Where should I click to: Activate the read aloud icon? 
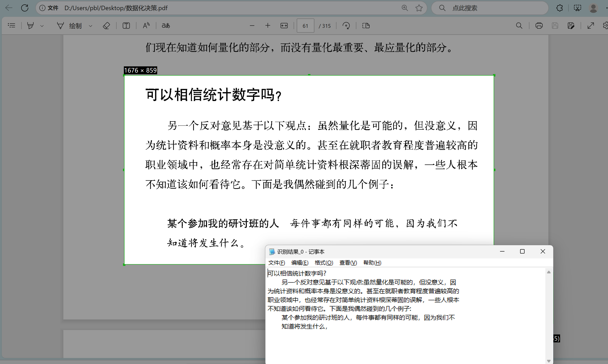coord(146,26)
